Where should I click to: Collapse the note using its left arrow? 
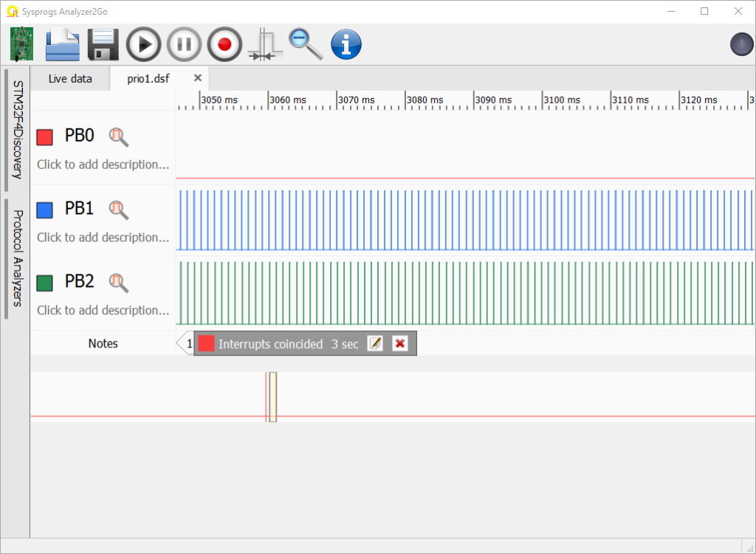181,343
